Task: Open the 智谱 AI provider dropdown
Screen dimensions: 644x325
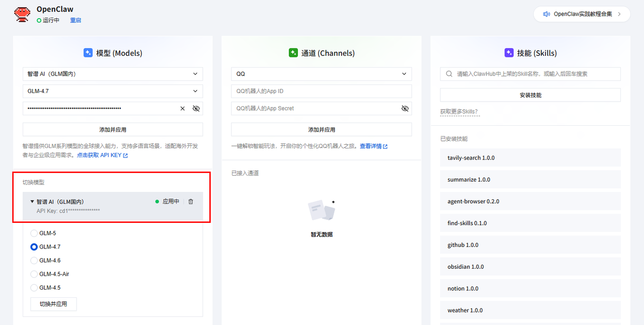Action: pyautogui.click(x=113, y=74)
